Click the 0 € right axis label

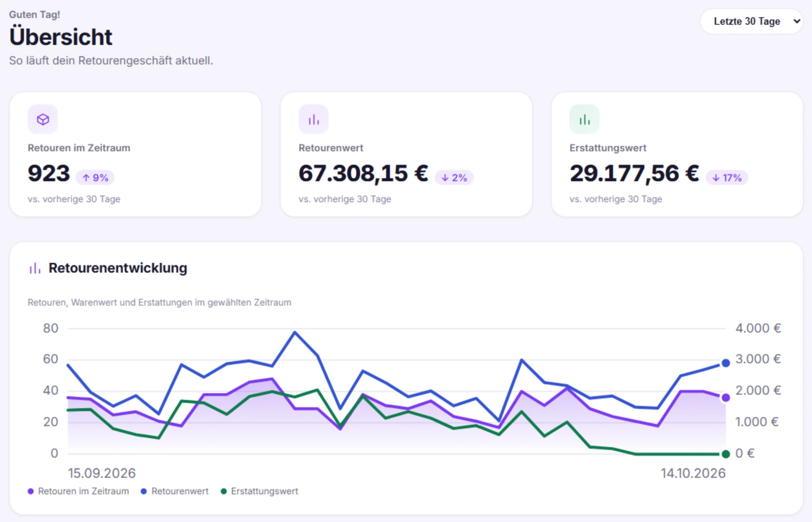(x=745, y=453)
